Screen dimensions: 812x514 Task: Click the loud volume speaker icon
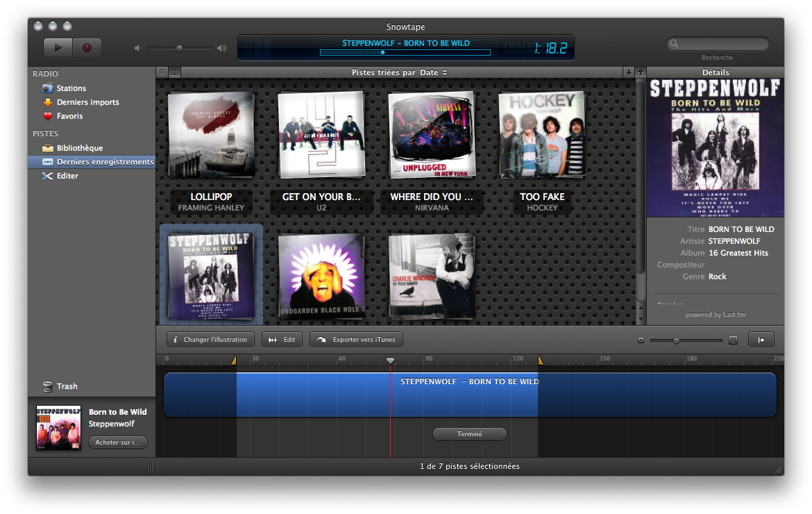coord(221,48)
